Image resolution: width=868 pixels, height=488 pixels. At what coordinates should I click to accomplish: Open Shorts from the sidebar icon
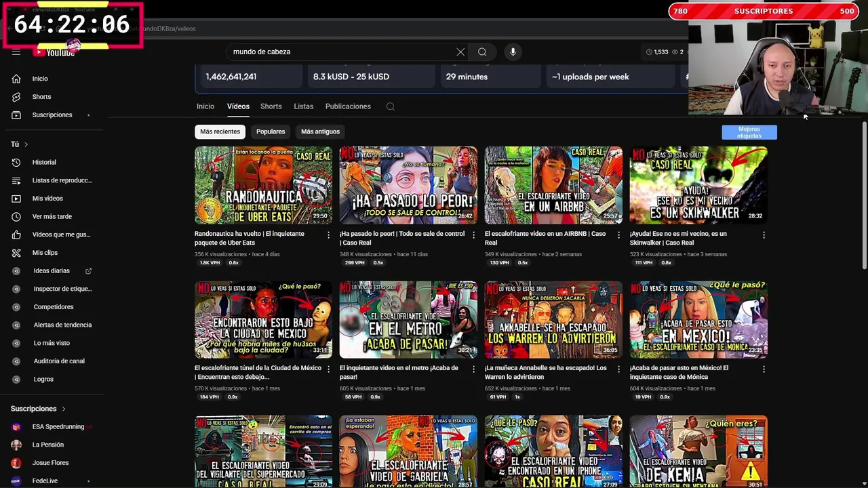pos(16,97)
